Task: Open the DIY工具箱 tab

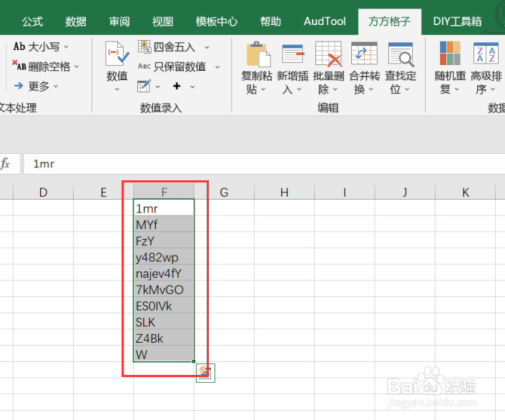Action: [457, 21]
